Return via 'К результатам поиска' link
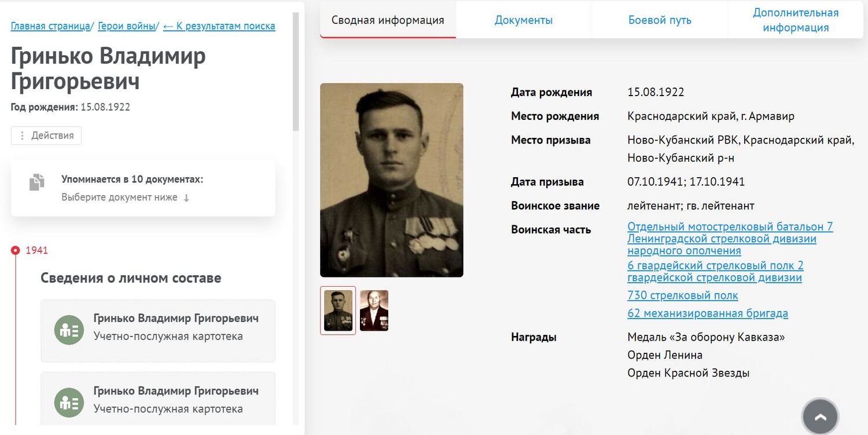Screen dimensions: 868x435 coord(219,26)
